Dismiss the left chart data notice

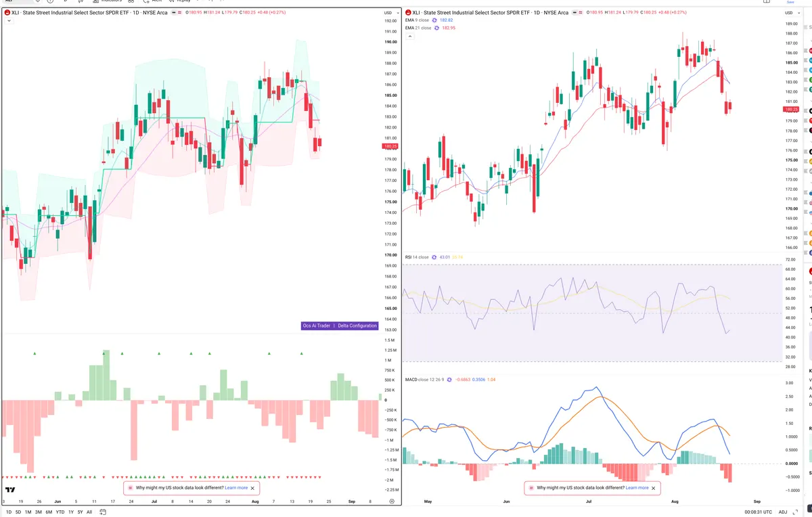[253, 487]
